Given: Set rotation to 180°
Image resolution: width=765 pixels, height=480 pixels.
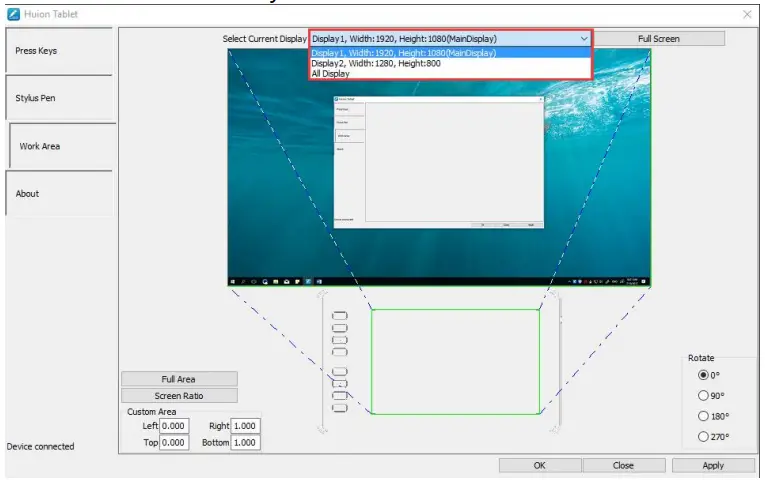Looking at the screenshot, I should click(703, 416).
